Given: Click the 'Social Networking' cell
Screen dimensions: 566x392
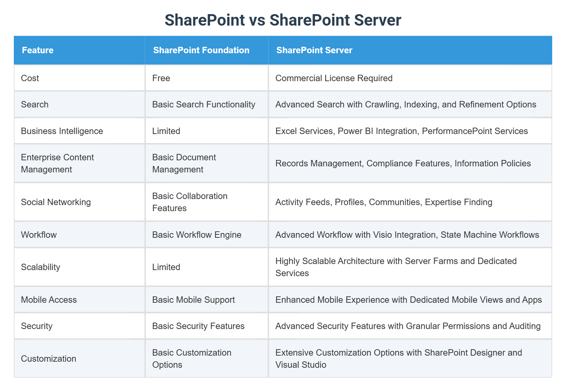Looking at the screenshot, I should point(80,202).
